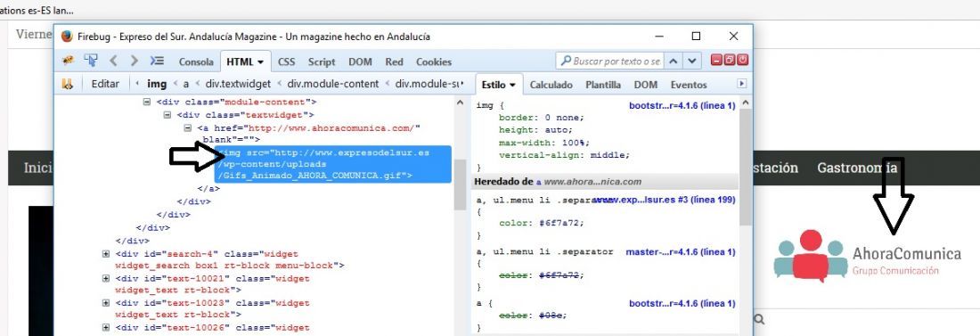This screenshot has height=336, width=980.
Task: Click the 'height: auto' property
Action: (535, 129)
